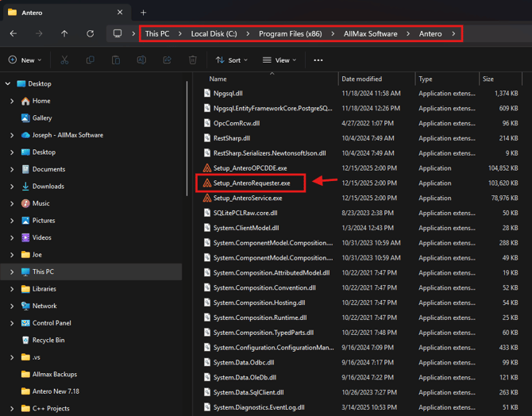532x416 pixels.
Task: Open the See more ellipsis menu
Action: 318,60
